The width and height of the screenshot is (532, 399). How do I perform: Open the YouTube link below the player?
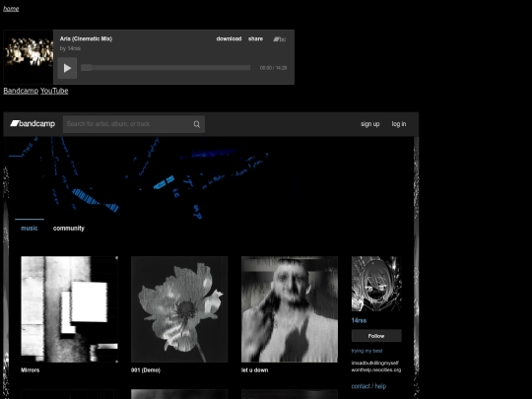tap(54, 91)
